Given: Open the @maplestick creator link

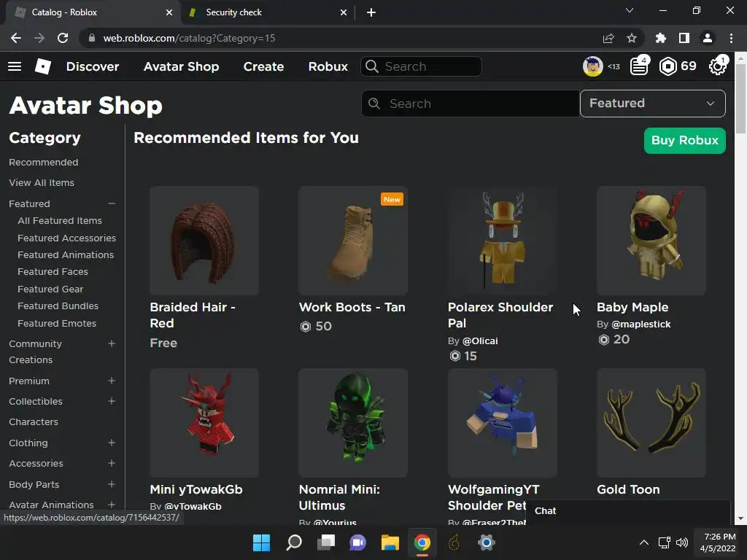Looking at the screenshot, I should pos(640,324).
